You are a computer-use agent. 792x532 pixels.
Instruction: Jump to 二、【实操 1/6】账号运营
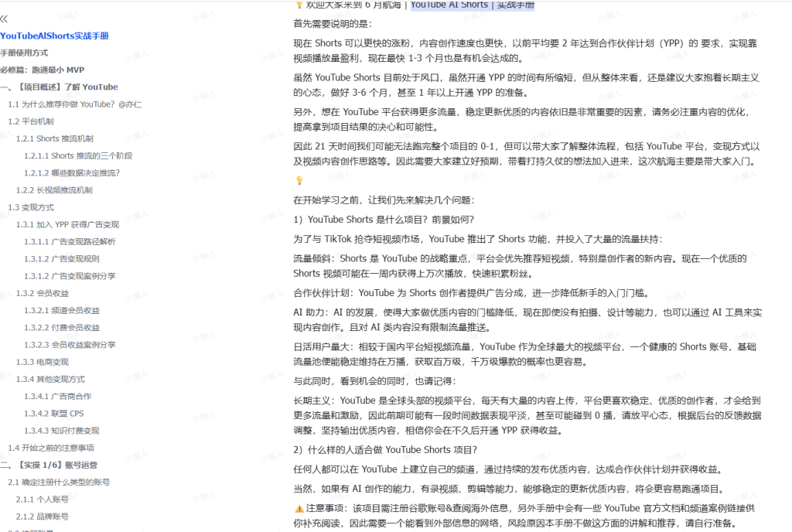point(49,465)
